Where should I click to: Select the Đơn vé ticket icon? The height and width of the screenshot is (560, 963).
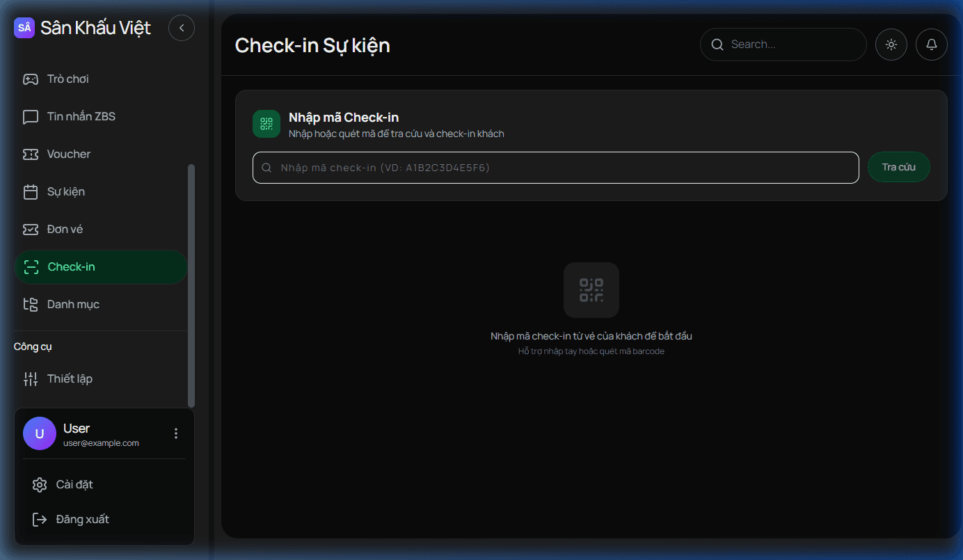click(x=30, y=229)
